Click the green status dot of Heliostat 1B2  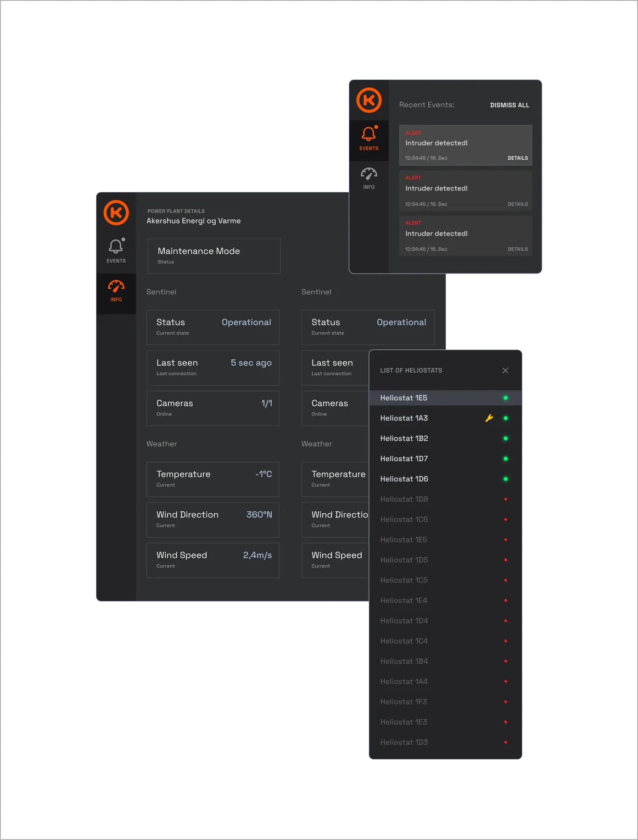tap(506, 438)
